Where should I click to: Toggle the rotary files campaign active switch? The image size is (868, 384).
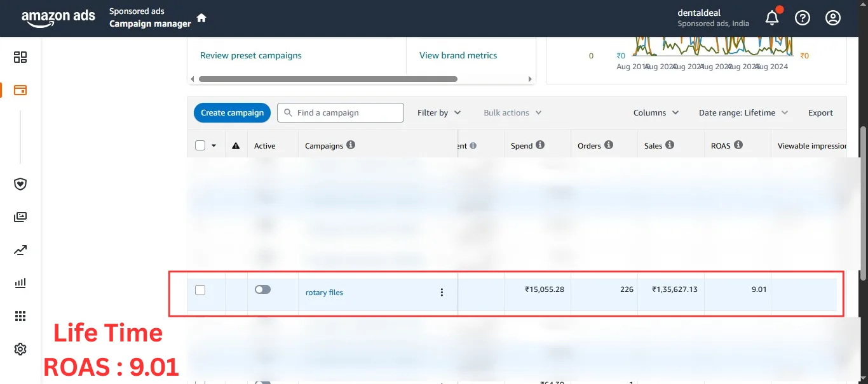[x=262, y=289]
